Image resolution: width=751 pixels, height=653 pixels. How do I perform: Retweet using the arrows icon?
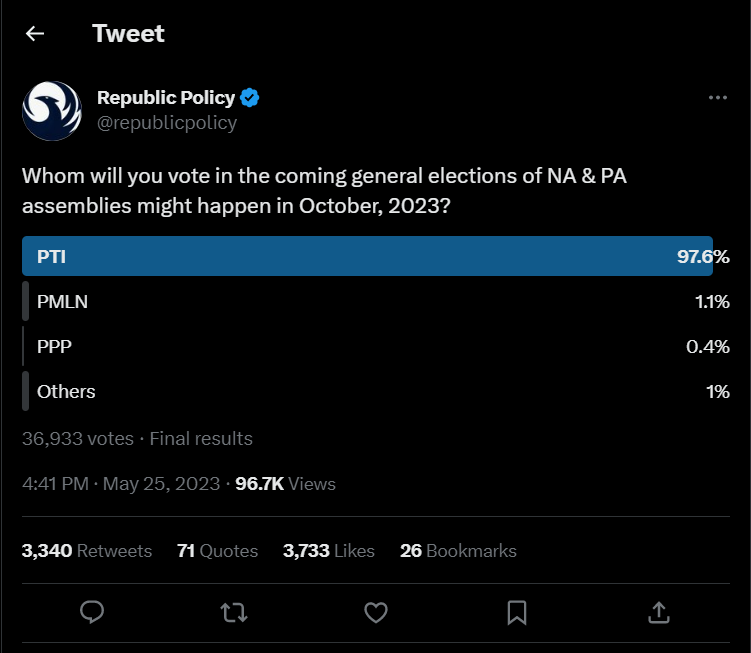click(234, 613)
